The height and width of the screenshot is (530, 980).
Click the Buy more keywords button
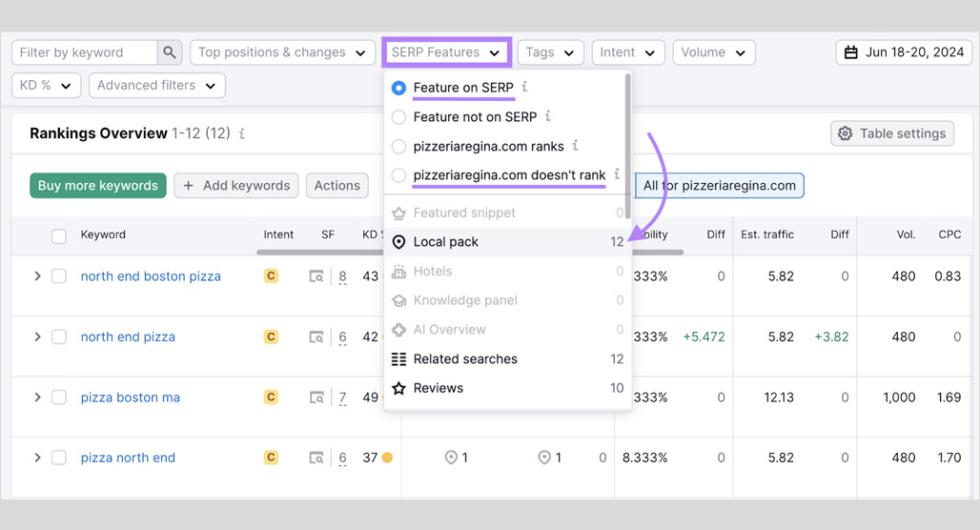point(98,186)
